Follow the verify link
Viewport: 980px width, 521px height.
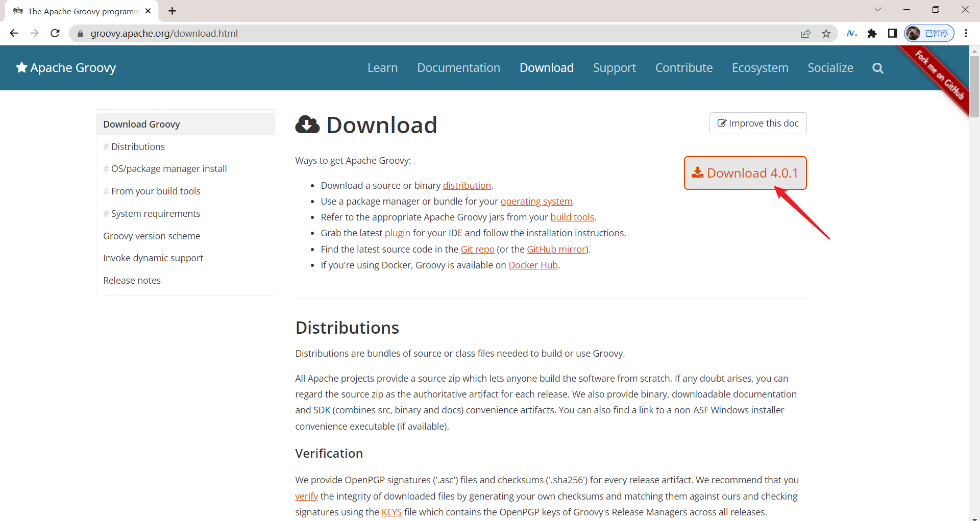click(306, 497)
